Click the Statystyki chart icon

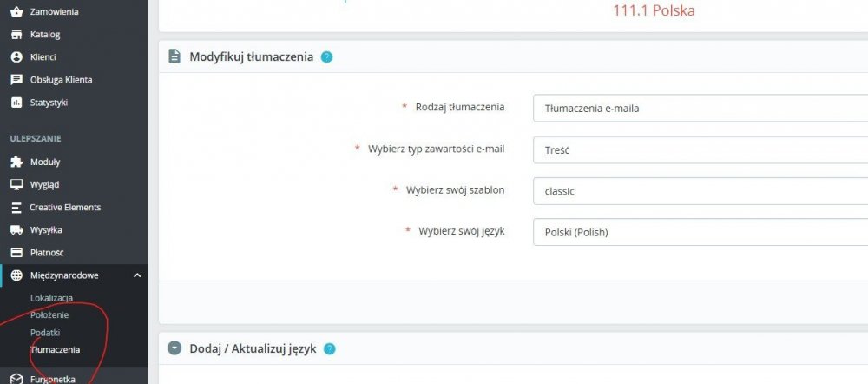tap(16, 103)
